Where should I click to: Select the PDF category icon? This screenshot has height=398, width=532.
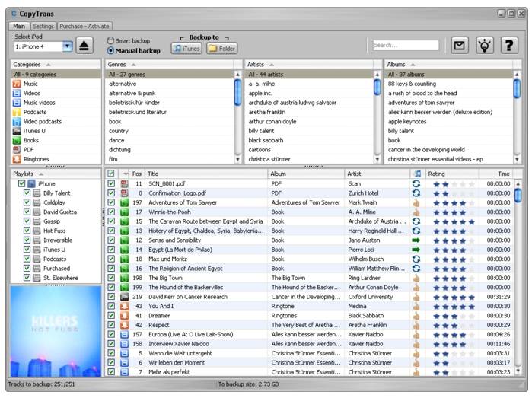pyautogui.click(x=17, y=150)
